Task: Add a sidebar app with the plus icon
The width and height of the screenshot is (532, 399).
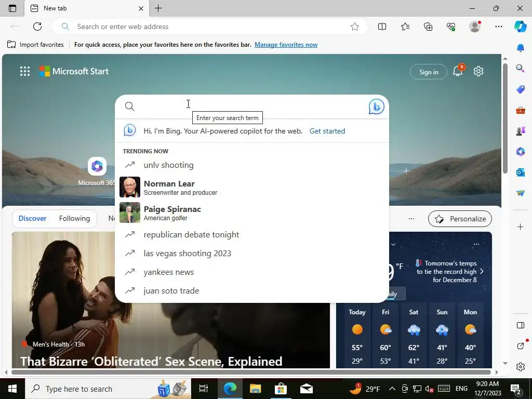Action: (521, 227)
